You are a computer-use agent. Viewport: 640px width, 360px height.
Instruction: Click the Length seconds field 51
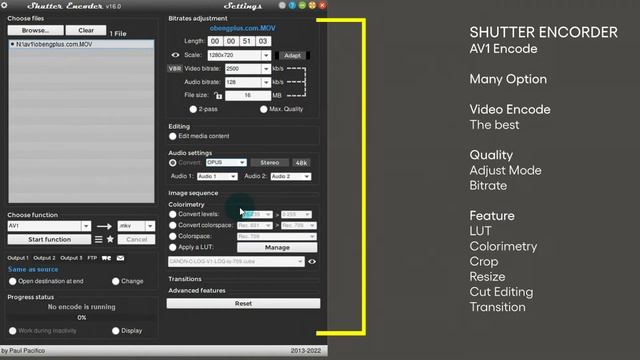(x=247, y=41)
